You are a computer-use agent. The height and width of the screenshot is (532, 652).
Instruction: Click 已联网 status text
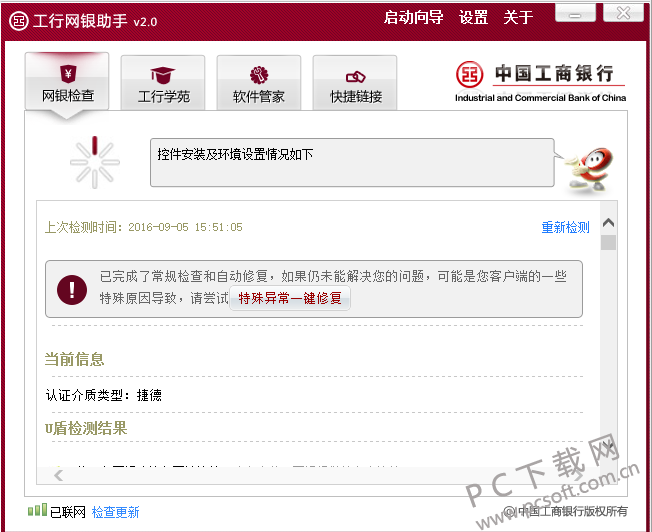pyautogui.click(x=67, y=512)
